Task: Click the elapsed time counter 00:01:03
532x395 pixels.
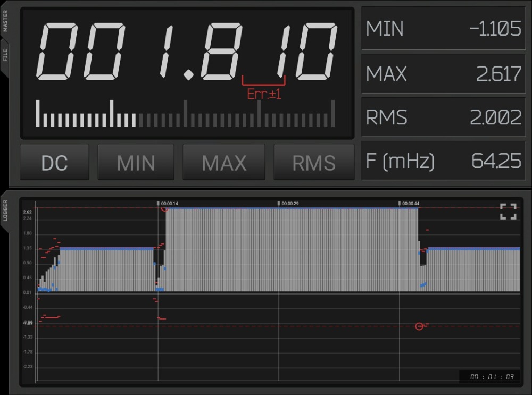Action: click(x=489, y=377)
